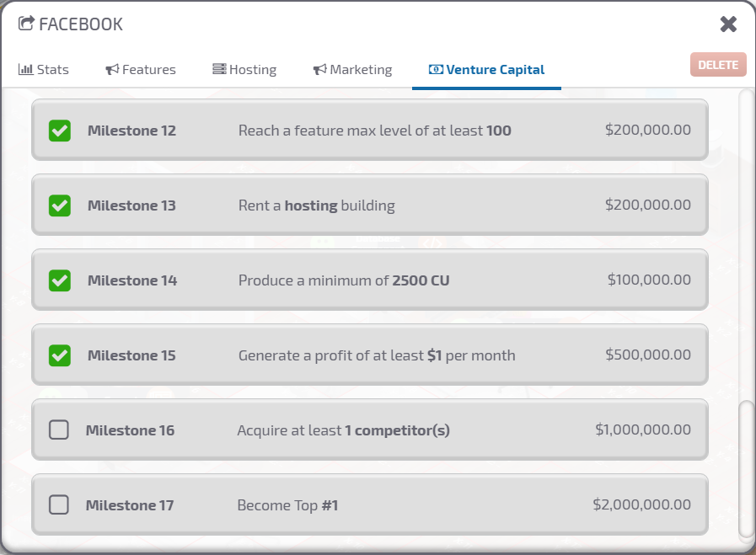Close the Facebook dialog with the X

[x=728, y=24]
